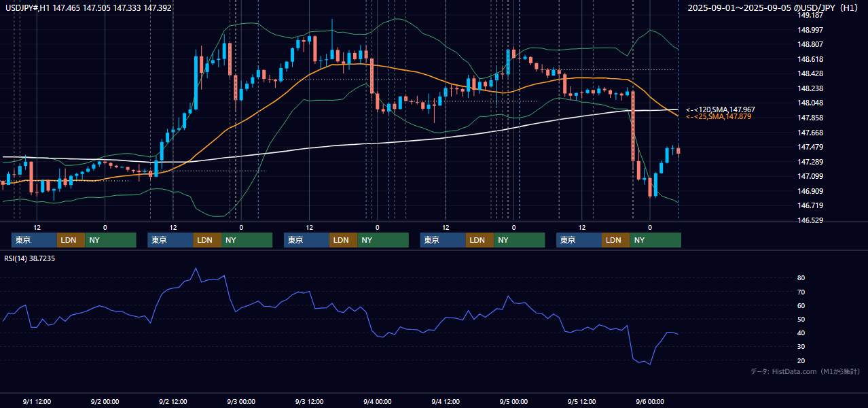Click price axis value 147.099
Image resolution: width=868 pixels, height=408 pixels.
810,176
